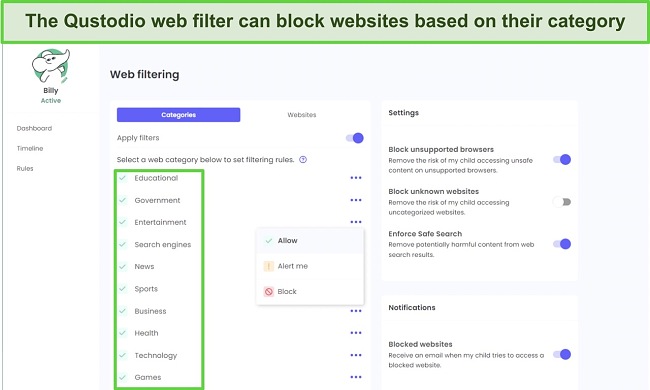Image resolution: width=650 pixels, height=390 pixels.
Task: Choose Alert me in the popup menu
Action: click(x=310, y=266)
